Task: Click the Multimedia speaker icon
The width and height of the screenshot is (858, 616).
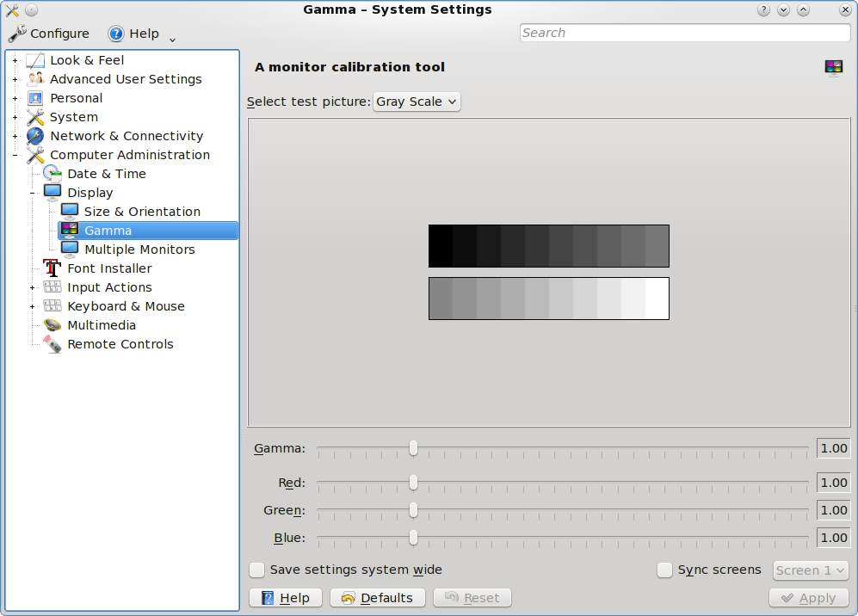Action: 52,325
